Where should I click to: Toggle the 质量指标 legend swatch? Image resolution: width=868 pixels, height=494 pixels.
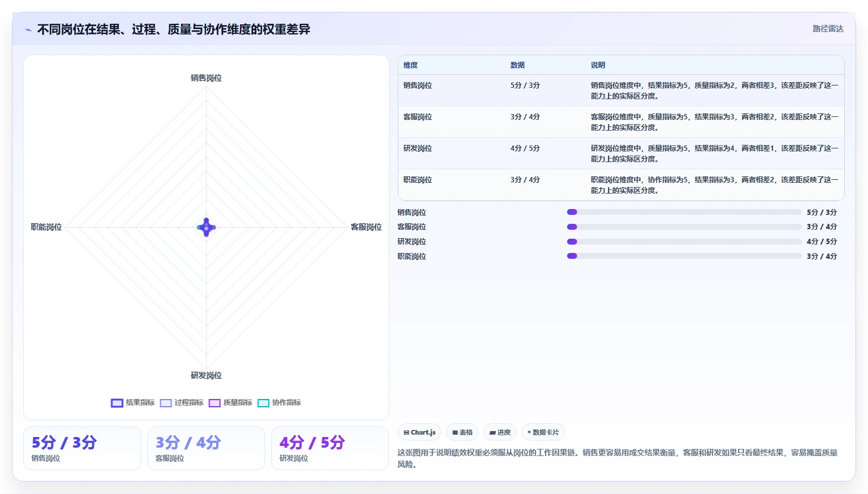click(x=214, y=403)
